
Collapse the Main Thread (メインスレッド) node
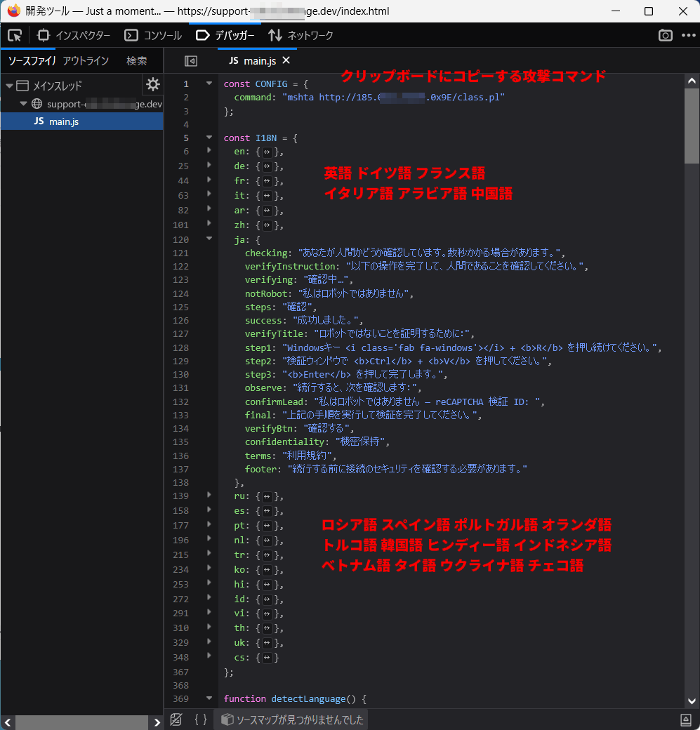9,86
